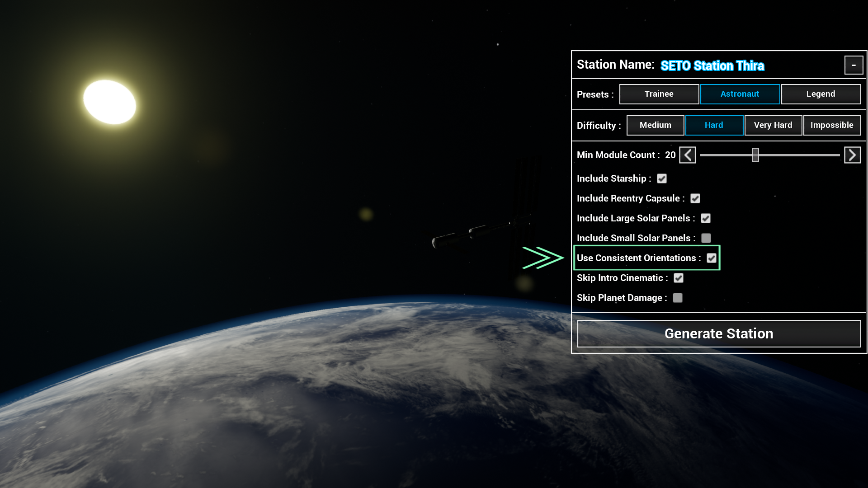
Task: Set difficulty to Hard
Action: tap(714, 125)
